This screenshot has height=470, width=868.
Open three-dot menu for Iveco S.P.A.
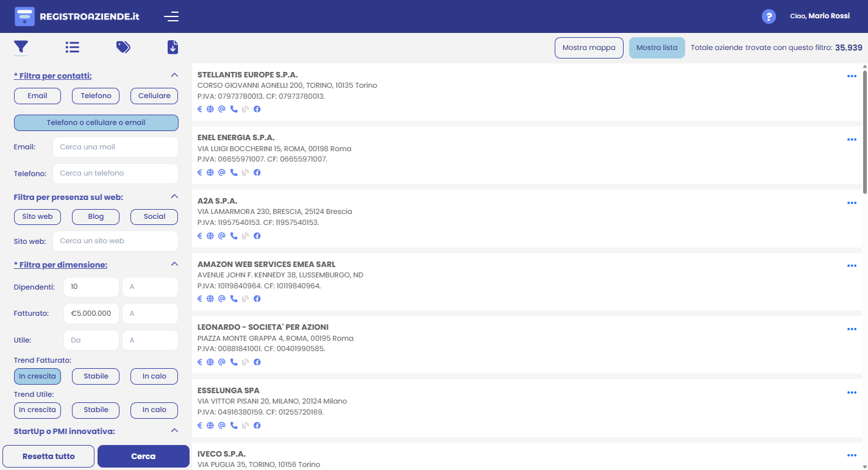click(852, 455)
